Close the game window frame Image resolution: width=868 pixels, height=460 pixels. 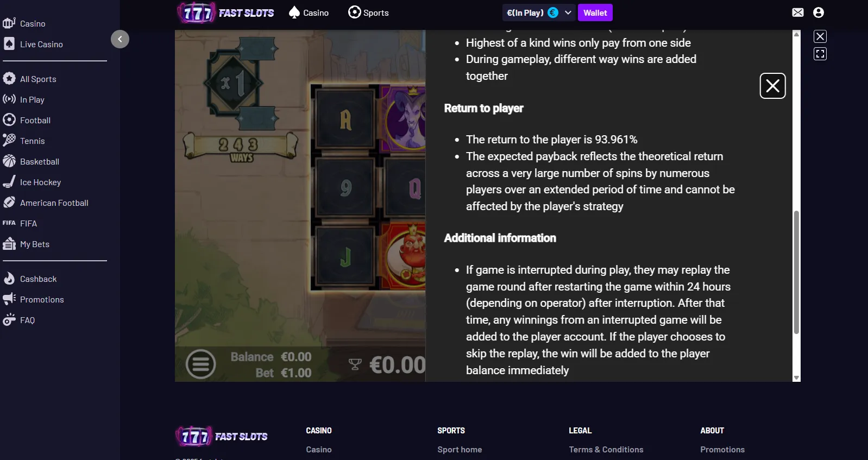[x=820, y=36]
